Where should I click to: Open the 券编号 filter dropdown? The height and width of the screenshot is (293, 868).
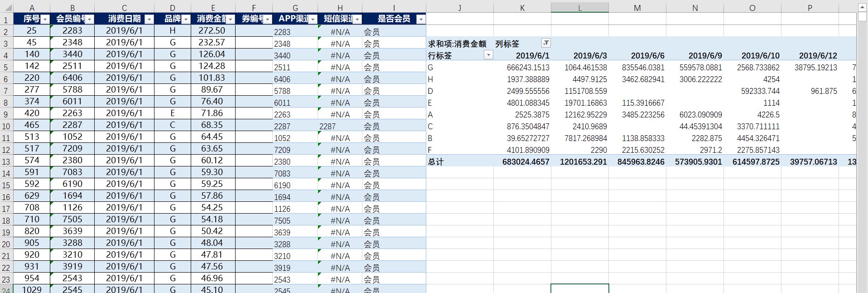tap(267, 19)
